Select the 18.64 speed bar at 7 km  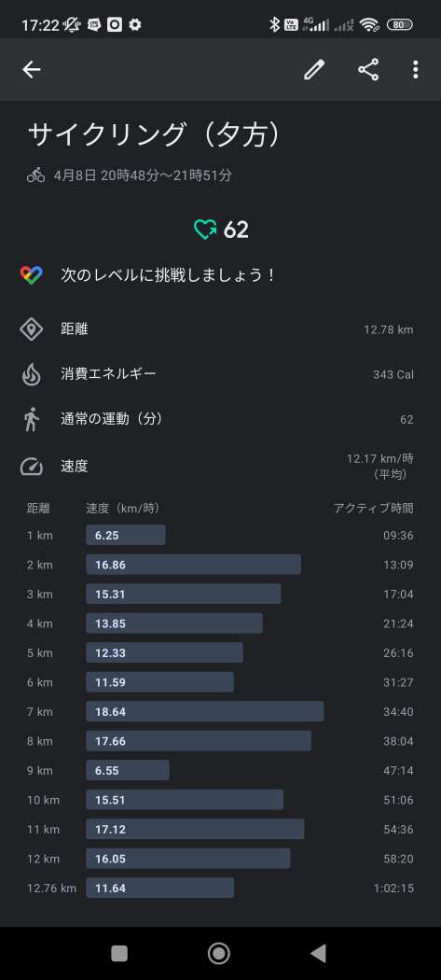(205, 711)
